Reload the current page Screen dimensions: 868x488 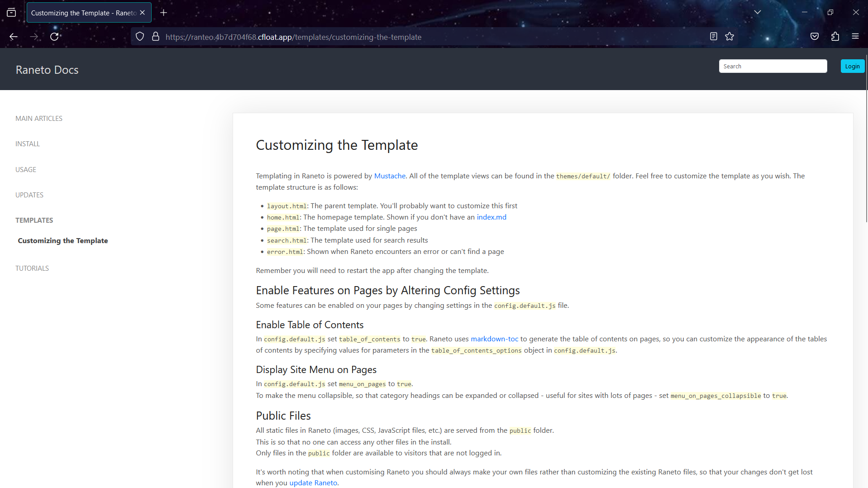point(54,37)
